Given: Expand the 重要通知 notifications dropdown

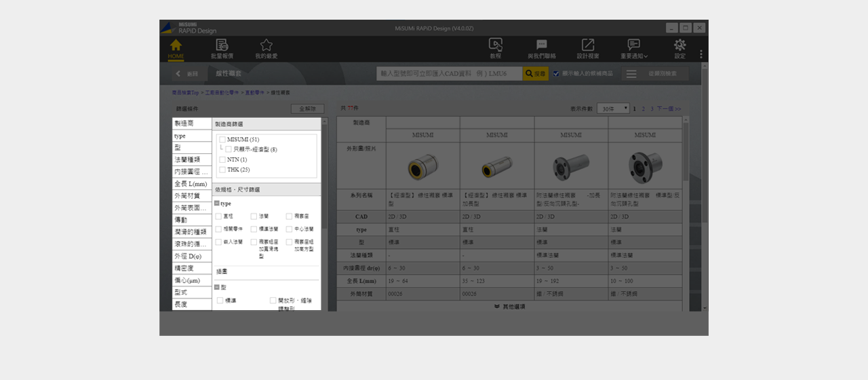Looking at the screenshot, I should click(x=634, y=47).
